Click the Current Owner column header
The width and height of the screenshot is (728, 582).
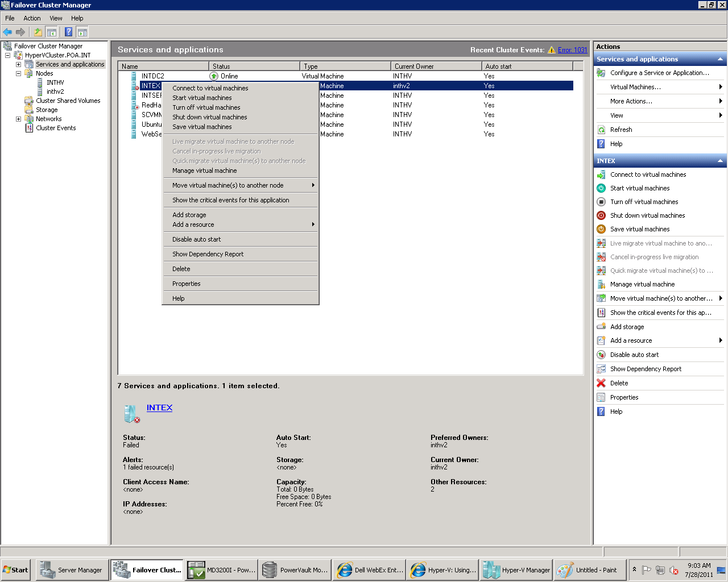pyautogui.click(x=436, y=66)
